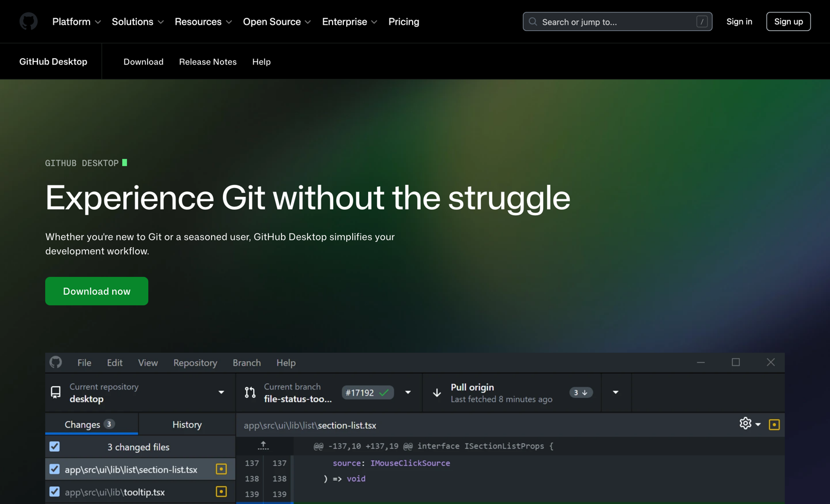Click the #17192 pull request badge

pyautogui.click(x=368, y=393)
